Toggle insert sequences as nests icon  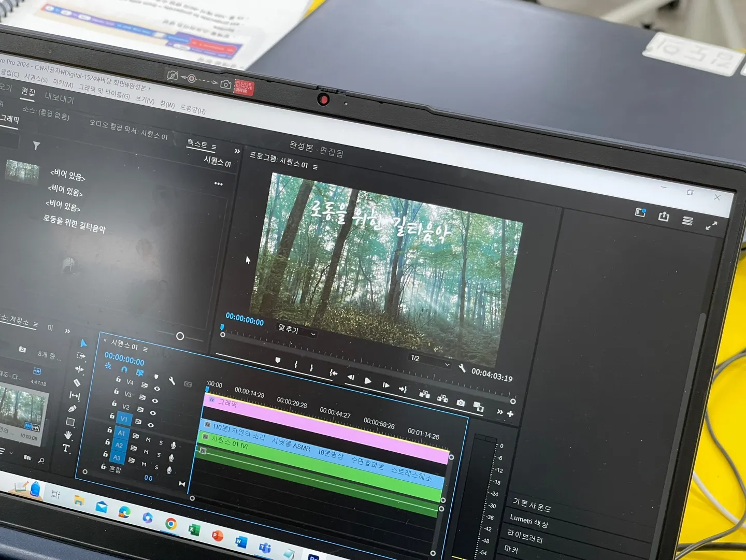point(108,366)
